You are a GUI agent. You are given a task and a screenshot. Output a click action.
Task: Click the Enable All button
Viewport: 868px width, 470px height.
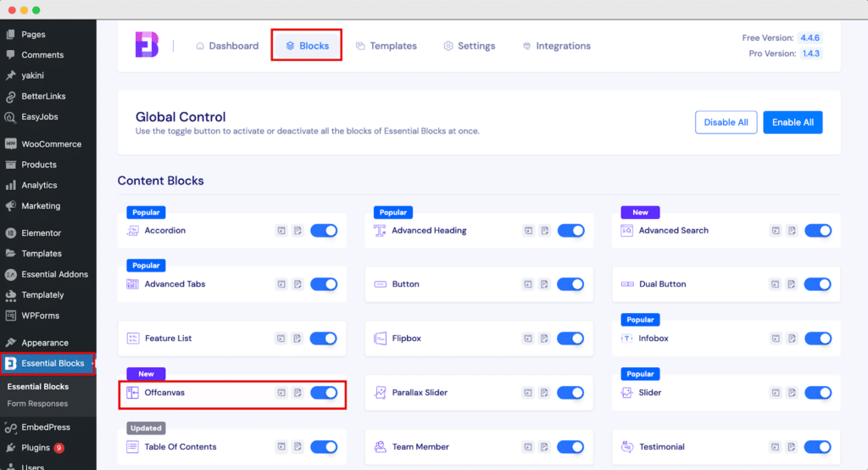pos(793,122)
